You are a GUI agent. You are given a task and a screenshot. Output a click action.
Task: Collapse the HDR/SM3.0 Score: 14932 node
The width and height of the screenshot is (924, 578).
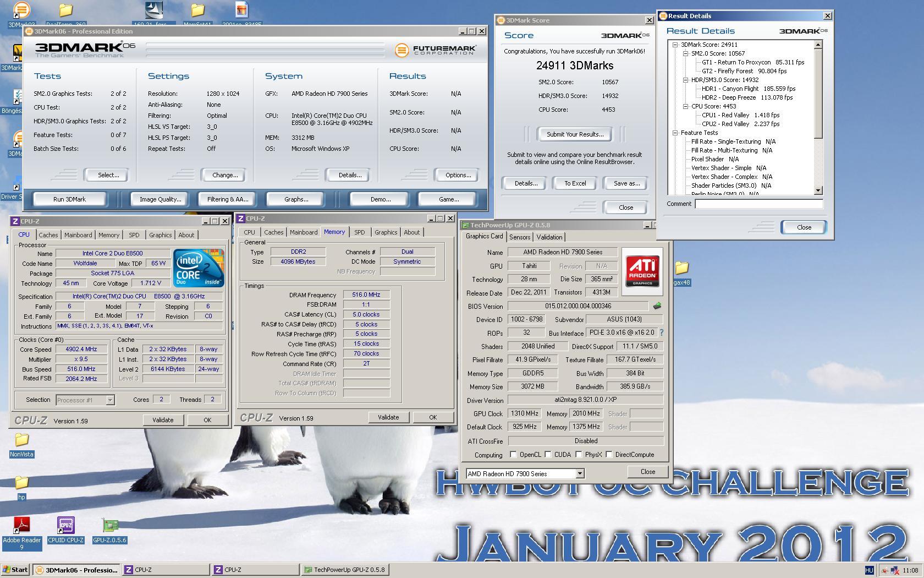click(x=685, y=80)
